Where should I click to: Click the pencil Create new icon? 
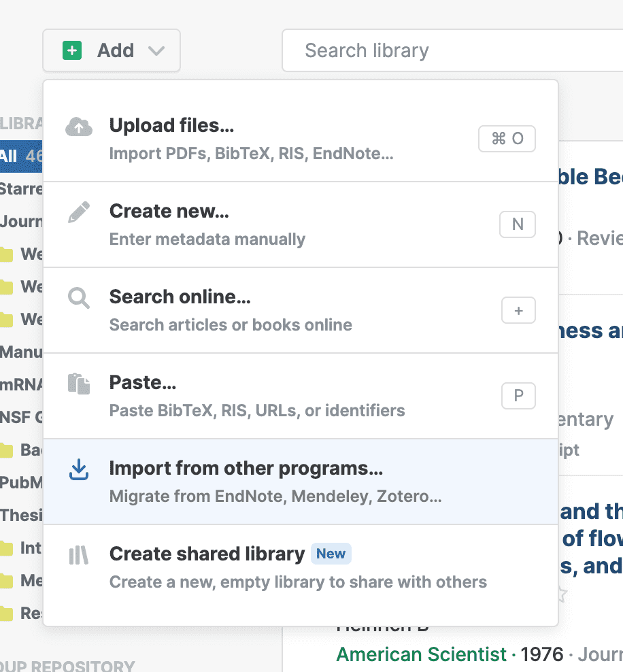point(79,213)
